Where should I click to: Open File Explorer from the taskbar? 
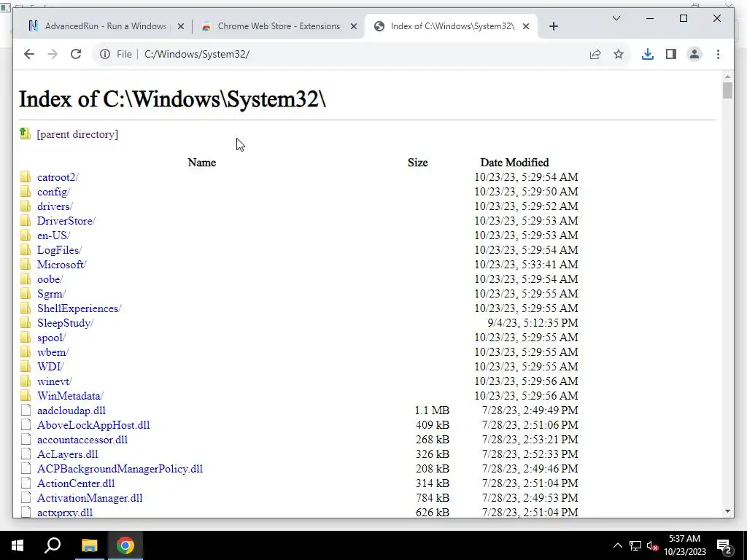coord(89,545)
